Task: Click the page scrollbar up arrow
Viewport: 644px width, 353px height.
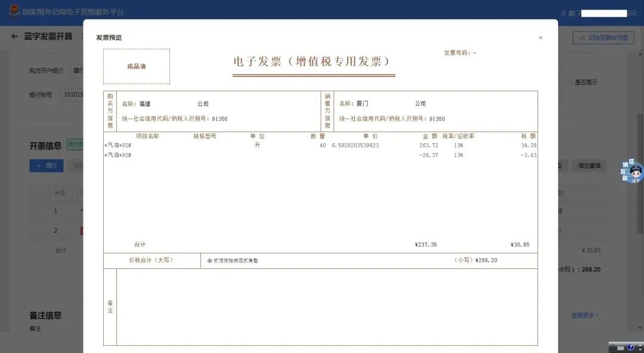Action: 640,54
